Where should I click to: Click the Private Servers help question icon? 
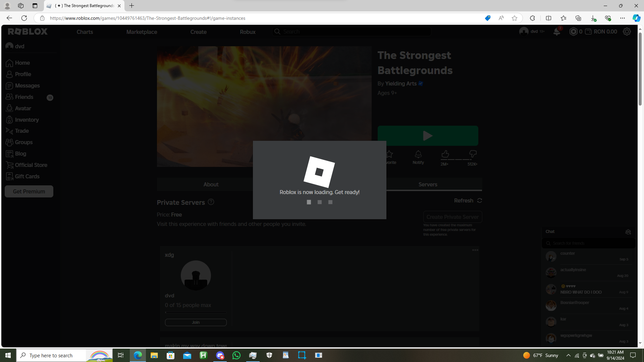211,202
